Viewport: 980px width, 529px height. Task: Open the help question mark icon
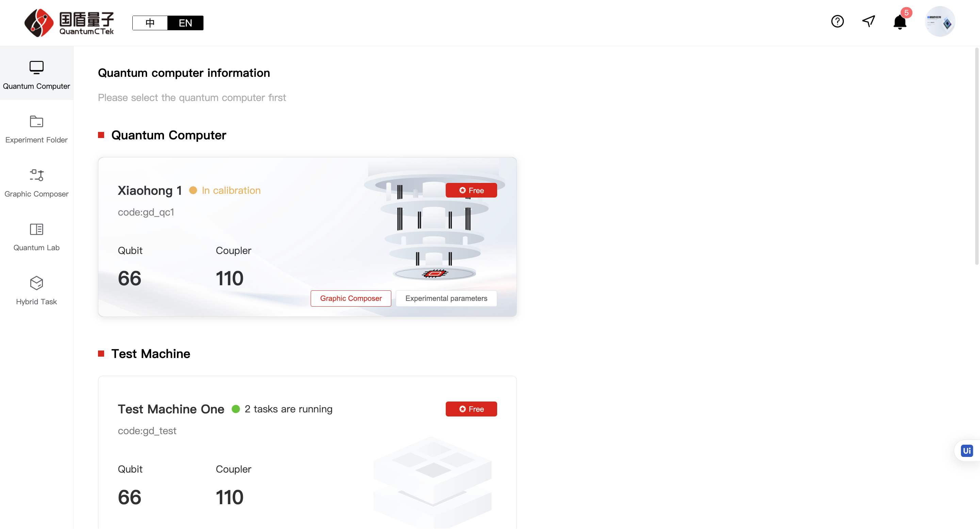pos(837,21)
